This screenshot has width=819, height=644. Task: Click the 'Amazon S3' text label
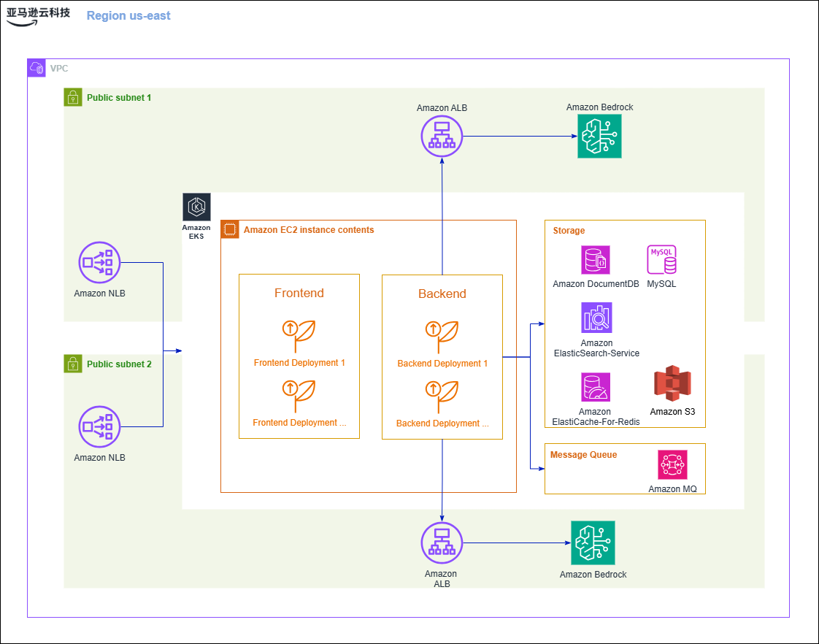pos(672,412)
